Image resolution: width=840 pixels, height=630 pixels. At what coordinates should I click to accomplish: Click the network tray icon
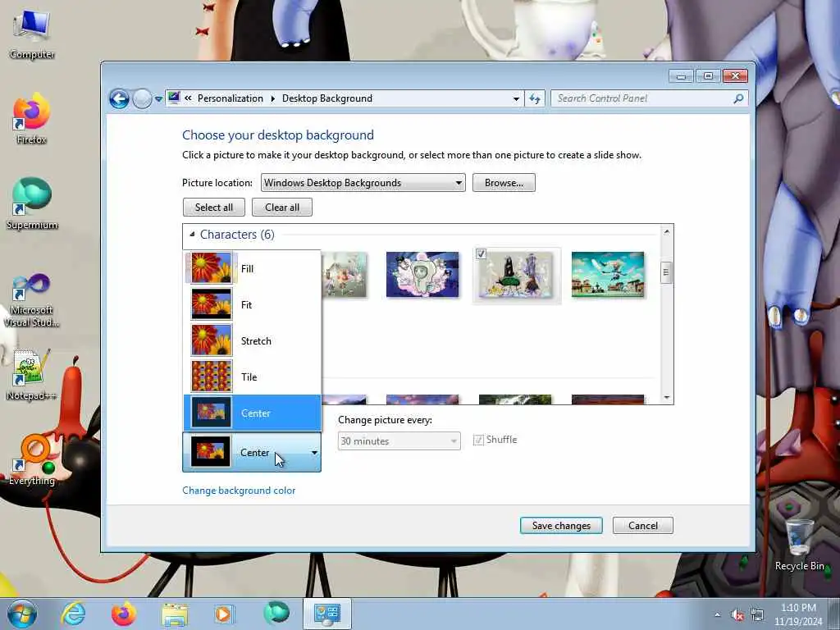[757, 614]
